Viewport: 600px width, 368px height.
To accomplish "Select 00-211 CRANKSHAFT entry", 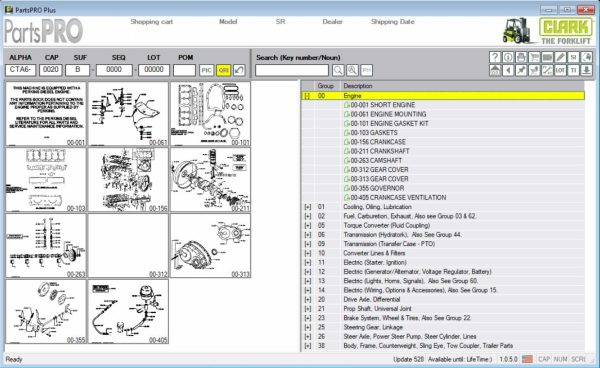I will pyautogui.click(x=377, y=151).
